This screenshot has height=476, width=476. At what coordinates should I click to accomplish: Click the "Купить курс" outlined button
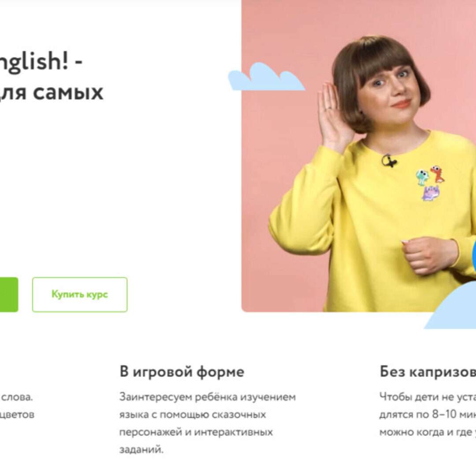point(79,294)
